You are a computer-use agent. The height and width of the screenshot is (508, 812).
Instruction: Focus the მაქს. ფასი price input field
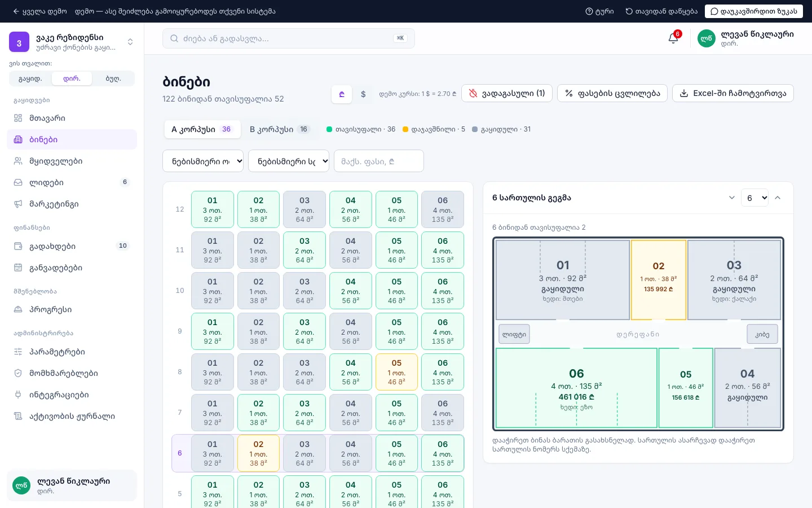click(379, 161)
